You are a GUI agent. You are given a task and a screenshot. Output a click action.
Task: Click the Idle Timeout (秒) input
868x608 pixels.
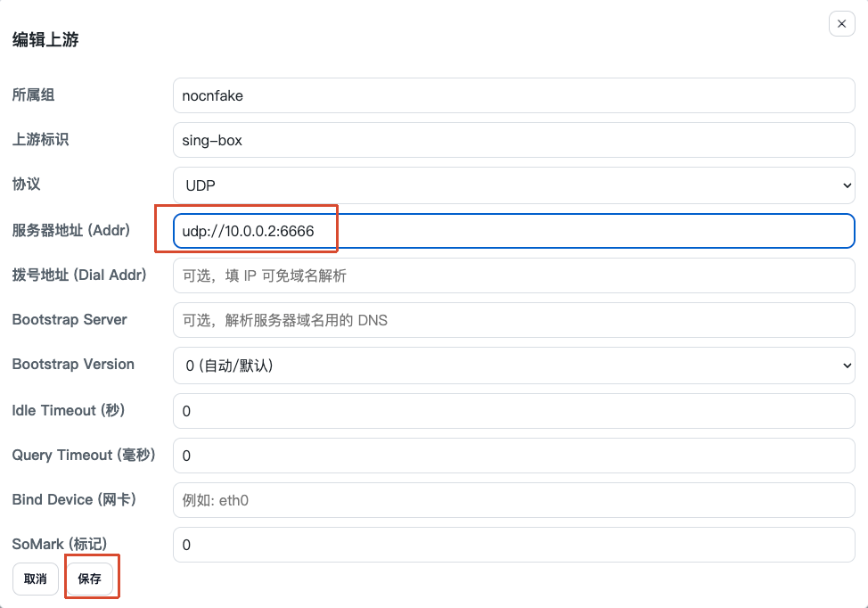click(513, 411)
